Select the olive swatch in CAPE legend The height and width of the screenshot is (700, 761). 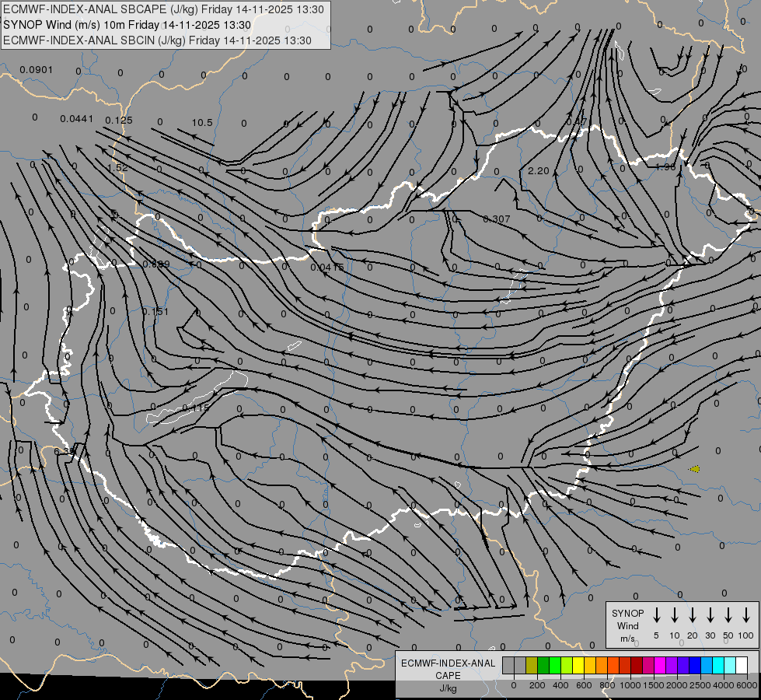point(532,665)
